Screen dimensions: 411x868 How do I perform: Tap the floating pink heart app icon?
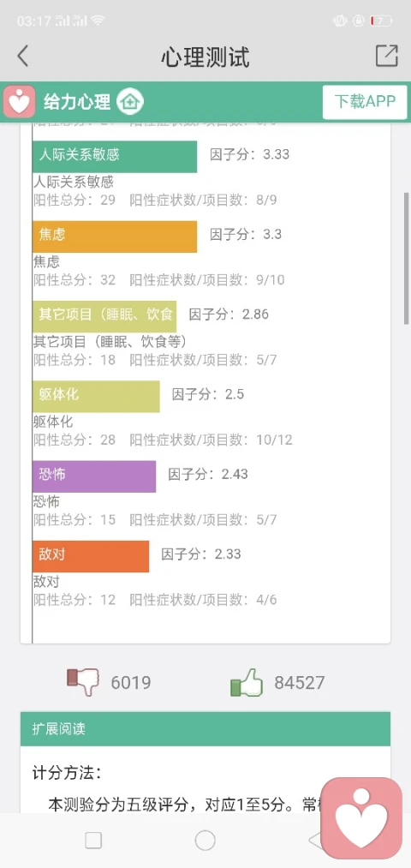coord(362,817)
